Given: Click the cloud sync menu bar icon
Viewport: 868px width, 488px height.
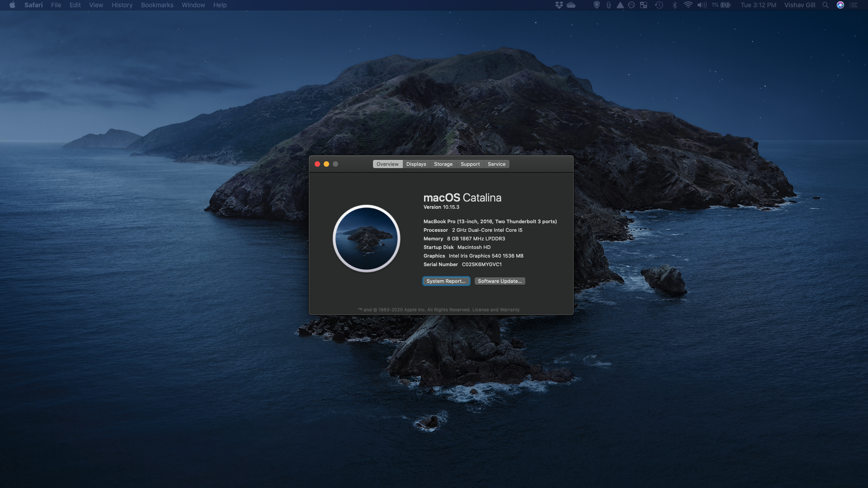Looking at the screenshot, I should coord(571,5).
